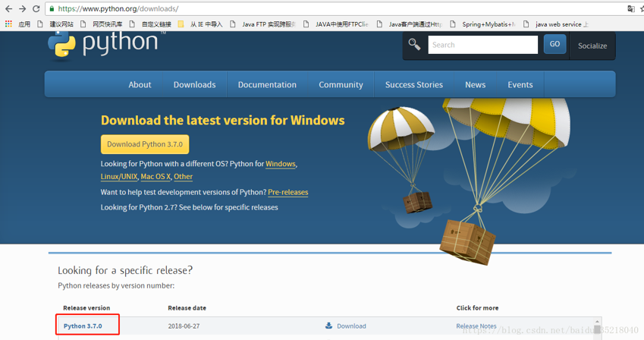
Task: Open the Documentation navigation menu
Action: click(x=267, y=85)
